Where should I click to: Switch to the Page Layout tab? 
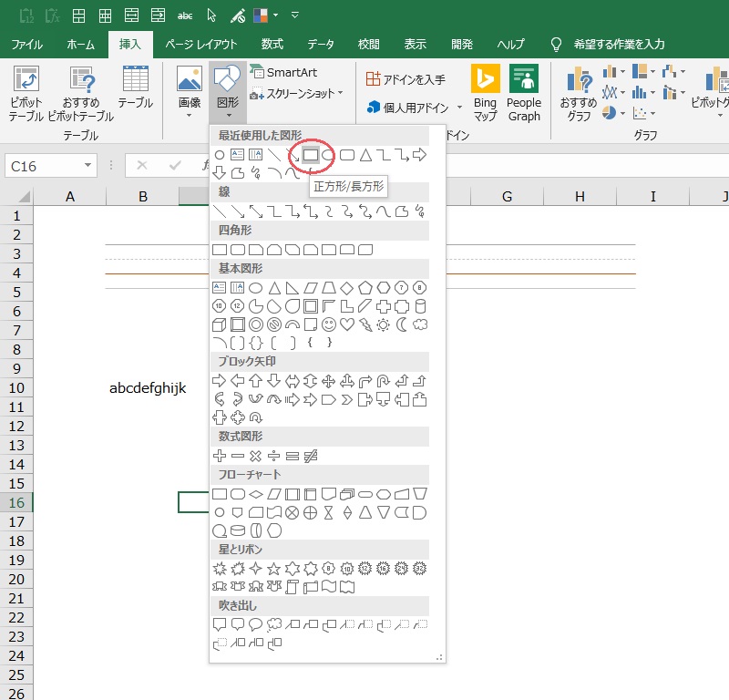point(201,45)
